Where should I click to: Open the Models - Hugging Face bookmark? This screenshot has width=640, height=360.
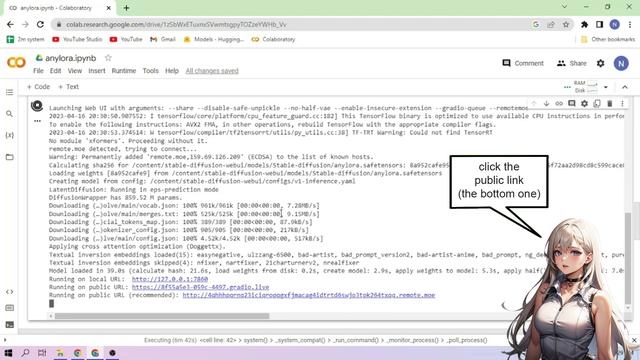pos(213,39)
